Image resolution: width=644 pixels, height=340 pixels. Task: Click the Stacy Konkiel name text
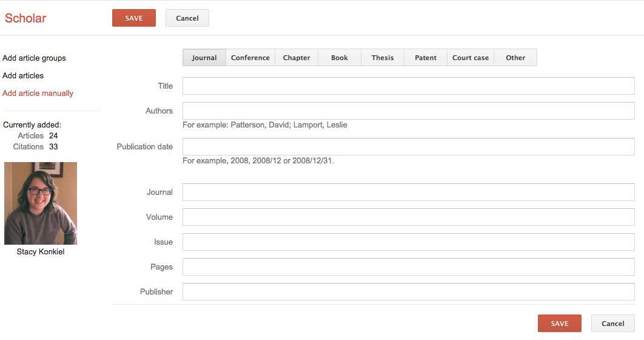[x=41, y=251]
